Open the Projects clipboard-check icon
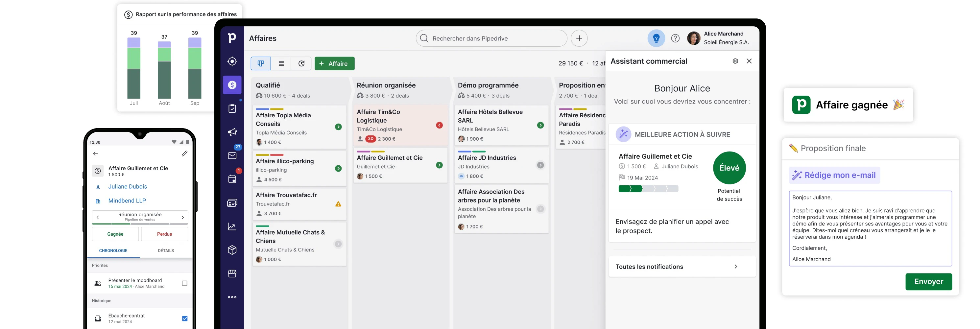Image resolution: width=980 pixels, height=329 pixels. (x=232, y=108)
